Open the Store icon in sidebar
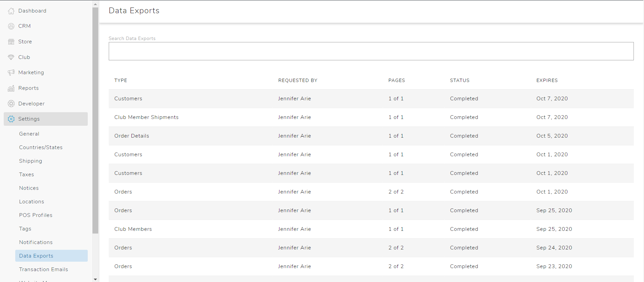Screen dimensions: 644x282 click(11, 42)
